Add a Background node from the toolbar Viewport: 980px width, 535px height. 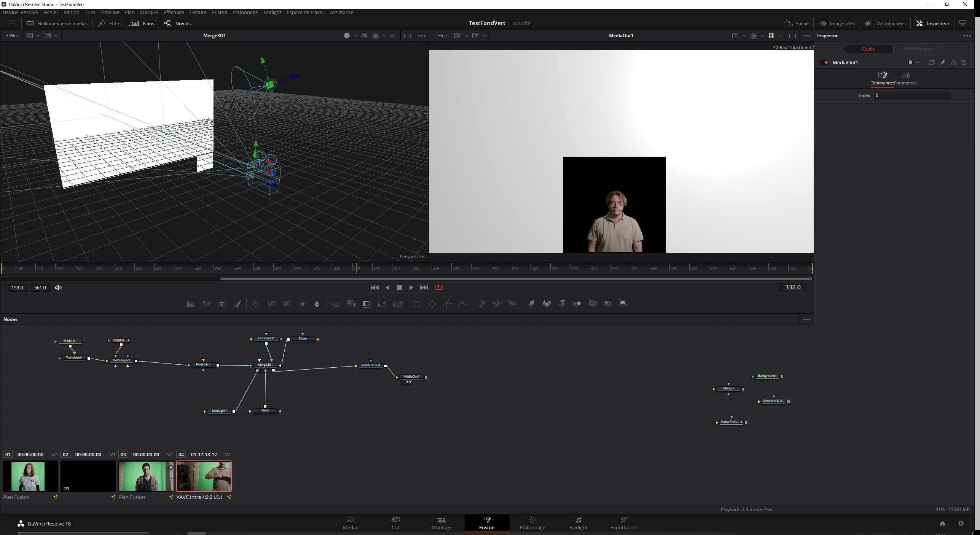191,304
